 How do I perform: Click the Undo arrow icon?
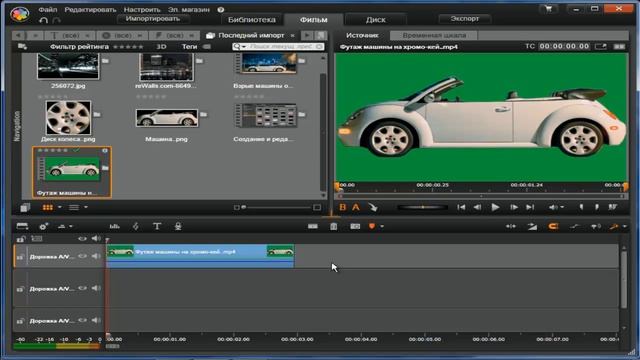pyautogui.click(x=44, y=20)
